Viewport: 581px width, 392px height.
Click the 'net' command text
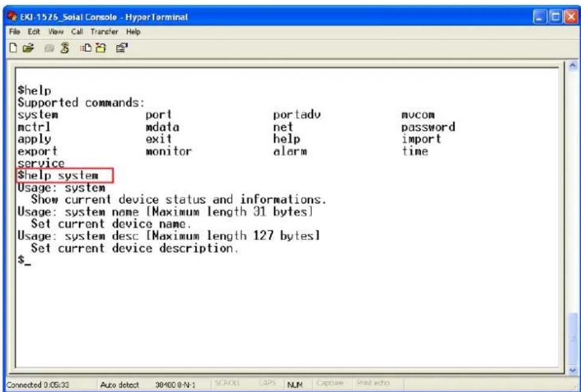click(283, 127)
